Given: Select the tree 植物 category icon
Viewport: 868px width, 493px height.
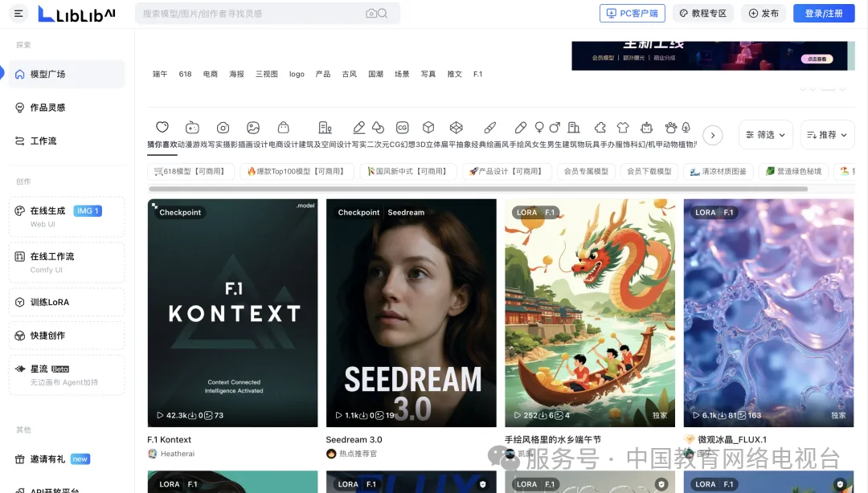Looking at the screenshot, I should (686, 128).
